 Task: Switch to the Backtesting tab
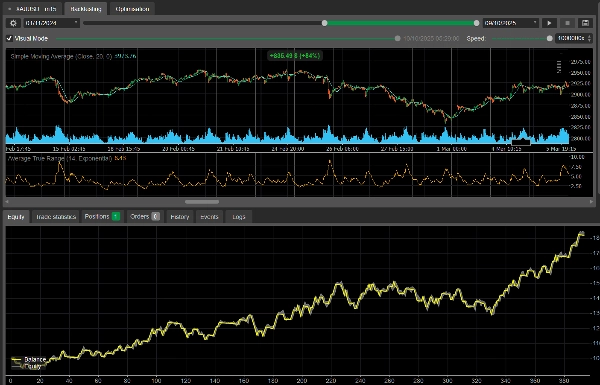[x=86, y=9]
